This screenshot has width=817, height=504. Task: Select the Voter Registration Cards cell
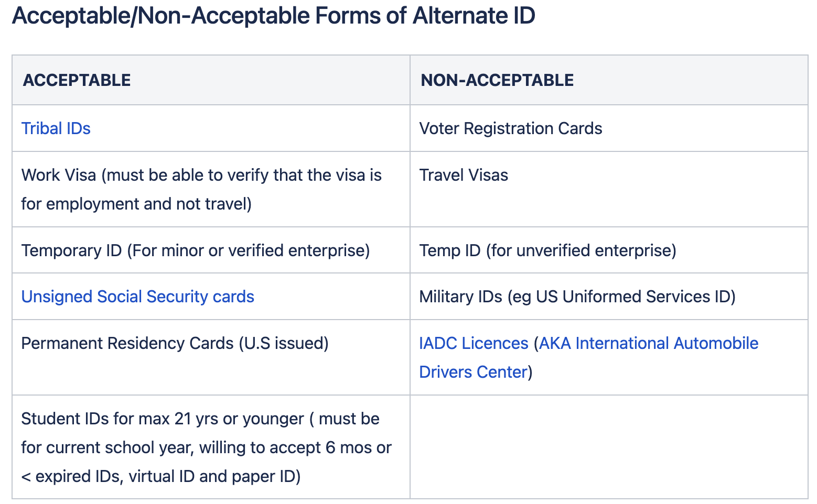pos(609,128)
